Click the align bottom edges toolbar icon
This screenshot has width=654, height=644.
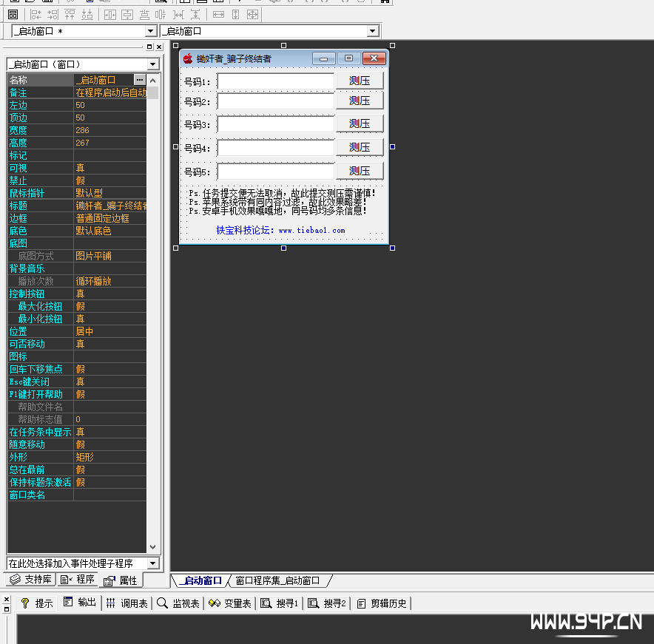pyautogui.click(x=87, y=15)
